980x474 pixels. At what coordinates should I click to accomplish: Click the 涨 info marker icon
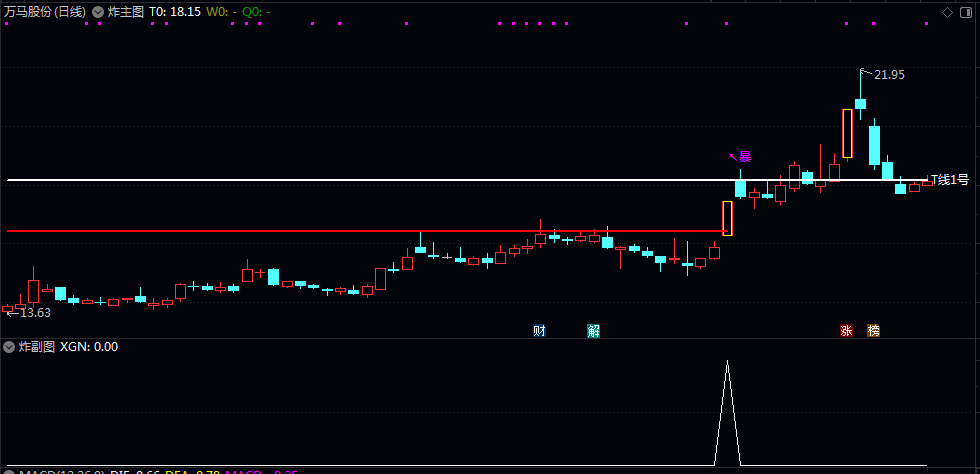(846, 331)
